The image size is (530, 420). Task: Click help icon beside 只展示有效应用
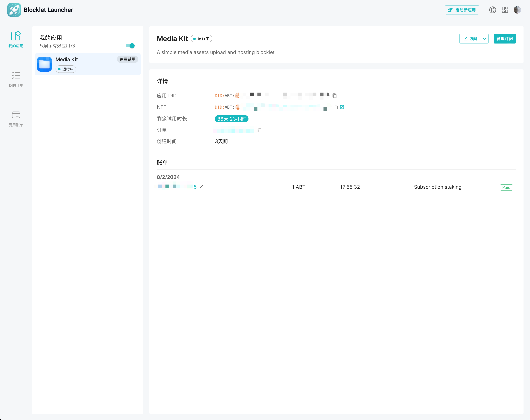[x=73, y=46]
